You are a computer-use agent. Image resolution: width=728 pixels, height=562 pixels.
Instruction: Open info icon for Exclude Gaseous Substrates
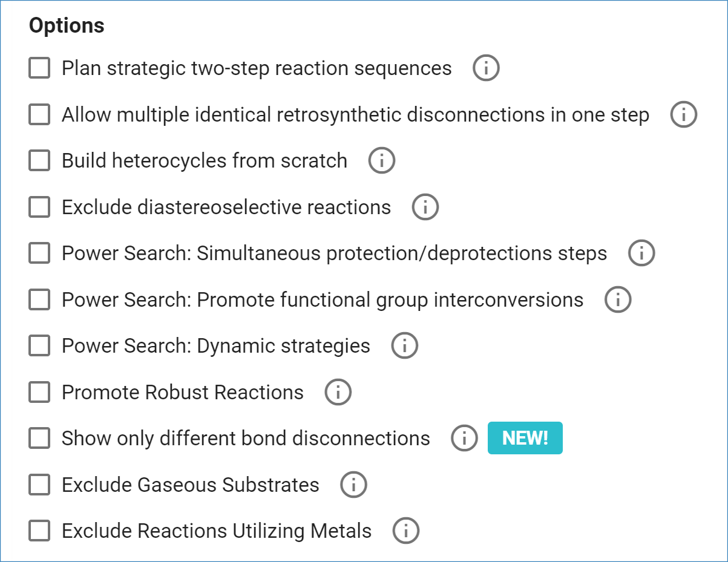coord(353,485)
